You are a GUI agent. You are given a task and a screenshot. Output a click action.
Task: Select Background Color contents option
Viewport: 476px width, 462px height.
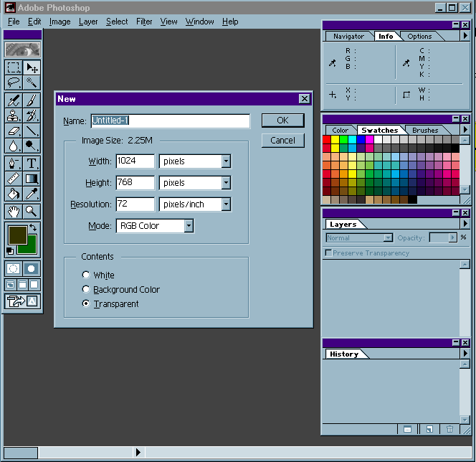[86, 289]
